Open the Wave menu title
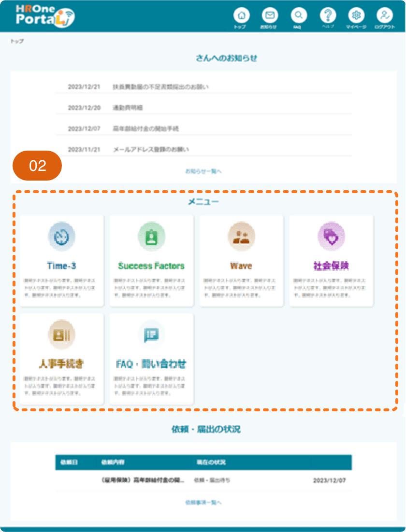 click(x=241, y=266)
